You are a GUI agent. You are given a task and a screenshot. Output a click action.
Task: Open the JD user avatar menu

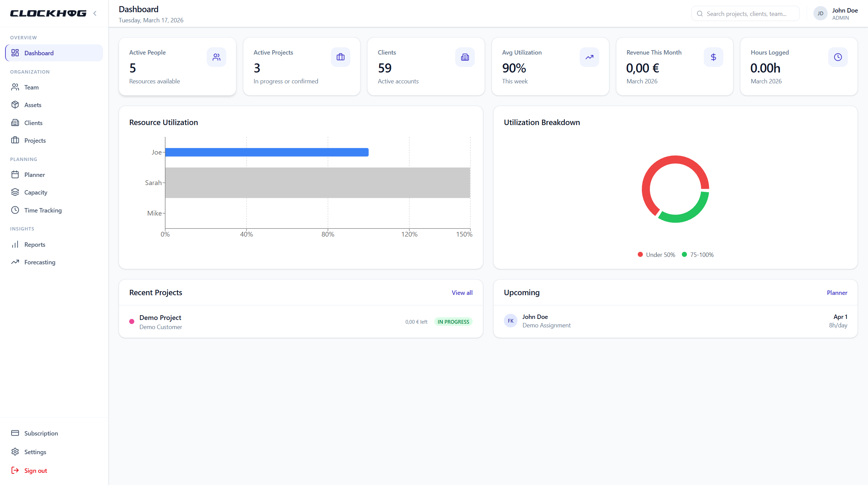[x=820, y=14]
